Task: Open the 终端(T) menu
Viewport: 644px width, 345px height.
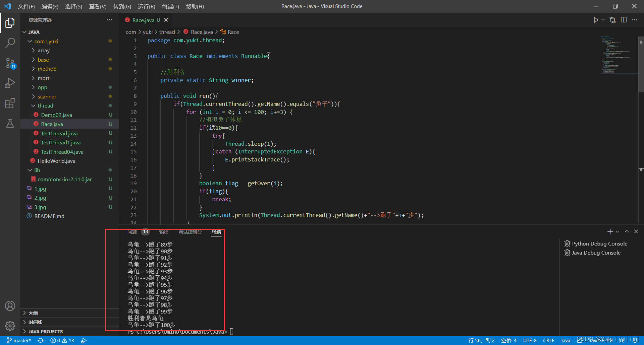Action: tap(170, 6)
